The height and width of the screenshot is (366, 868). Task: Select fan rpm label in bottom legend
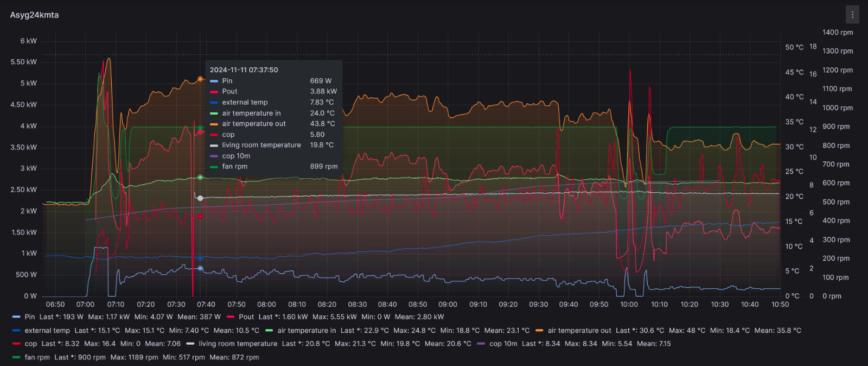tap(37, 357)
